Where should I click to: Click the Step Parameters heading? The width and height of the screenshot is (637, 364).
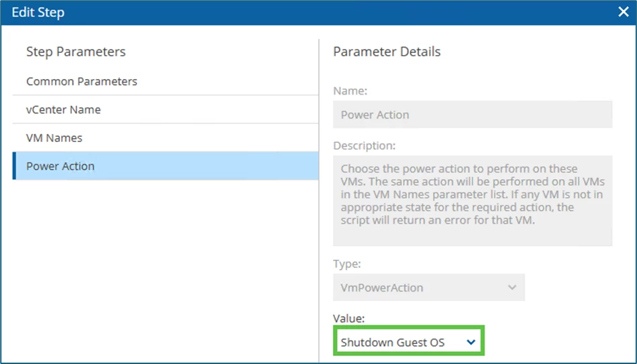click(x=76, y=52)
